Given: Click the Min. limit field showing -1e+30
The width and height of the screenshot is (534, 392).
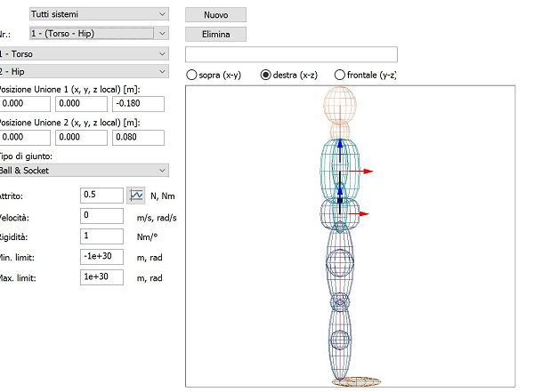Looking at the screenshot, I should tap(101, 257).
